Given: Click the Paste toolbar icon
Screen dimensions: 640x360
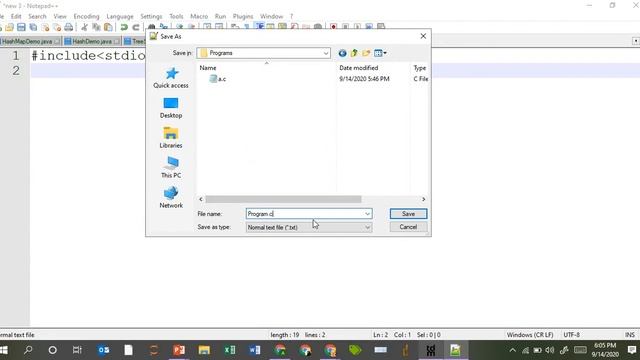Looking at the screenshot, I should [108, 27].
